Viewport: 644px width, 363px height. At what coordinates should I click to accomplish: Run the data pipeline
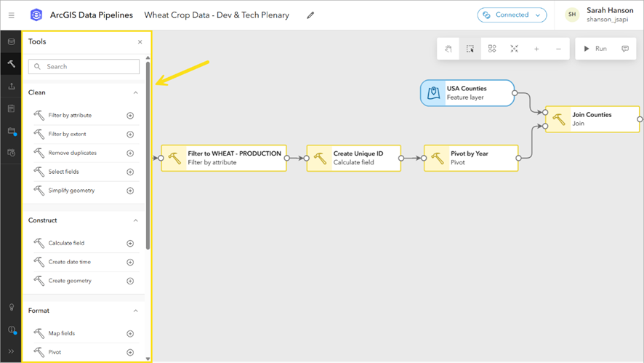coord(595,49)
